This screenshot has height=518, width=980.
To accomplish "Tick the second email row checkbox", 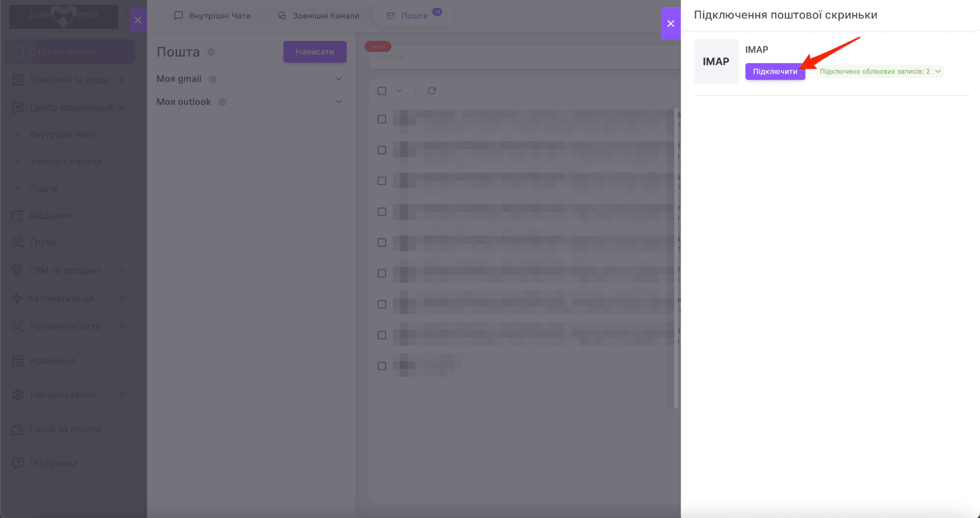I will pyautogui.click(x=382, y=150).
